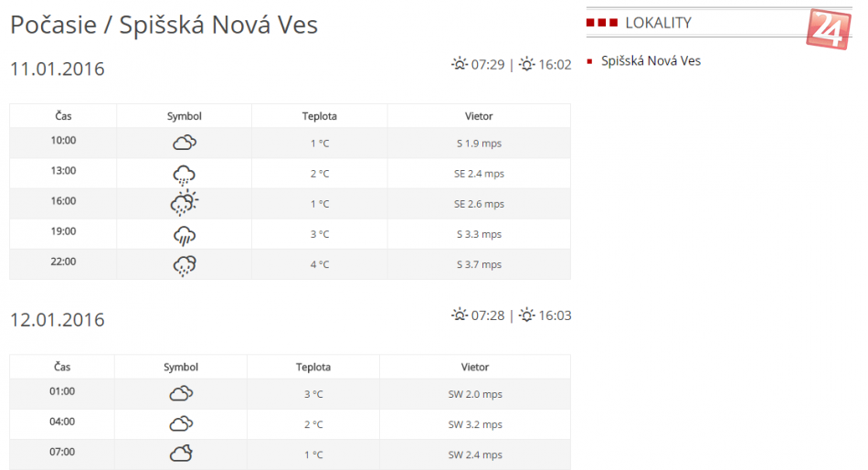868x470 pixels.
Task: Click the Počasie / Spišská Nová Ves title
Action: tap(164, 25)
